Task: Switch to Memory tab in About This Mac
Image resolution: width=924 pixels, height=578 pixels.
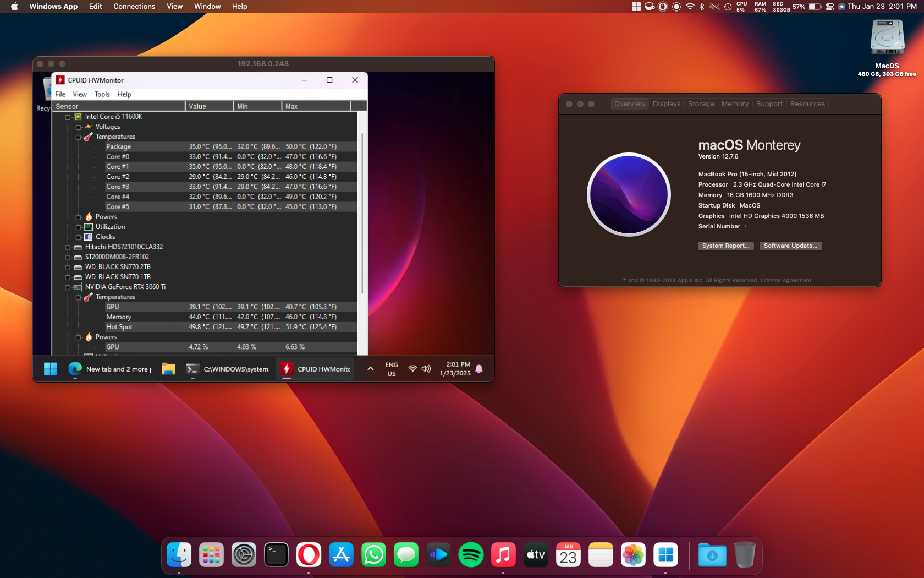Action: coord(735,104)
